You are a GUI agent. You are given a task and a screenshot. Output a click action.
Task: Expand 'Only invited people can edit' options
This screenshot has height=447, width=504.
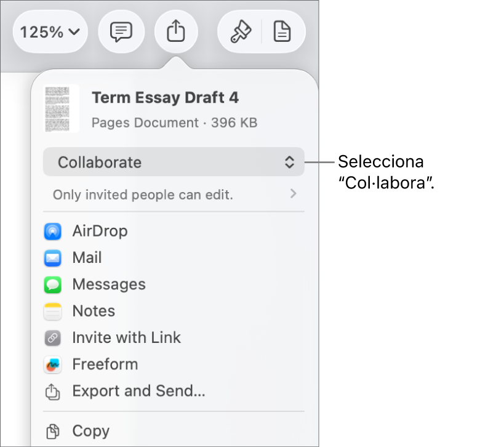174,195
